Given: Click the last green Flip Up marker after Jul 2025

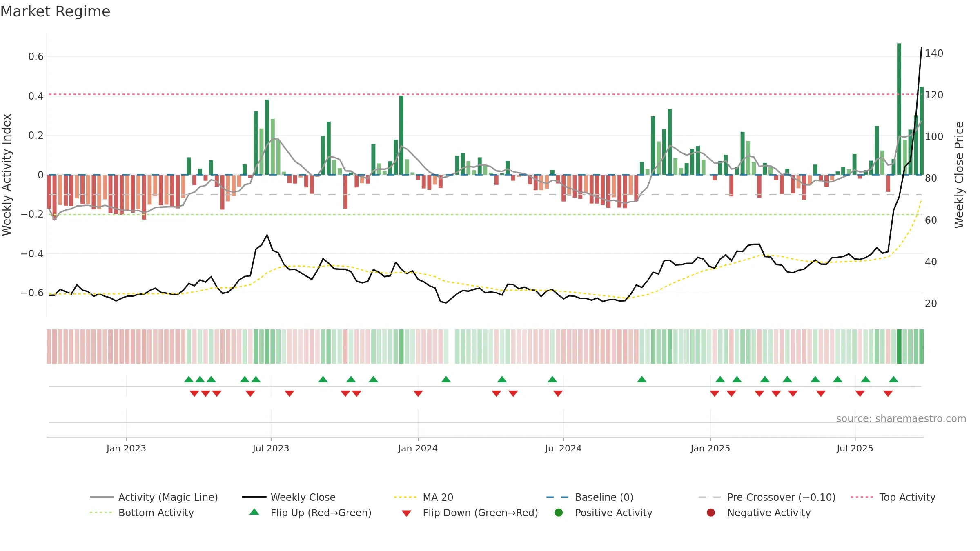Looking at the screenshot, I should click(x=893, y=380).
